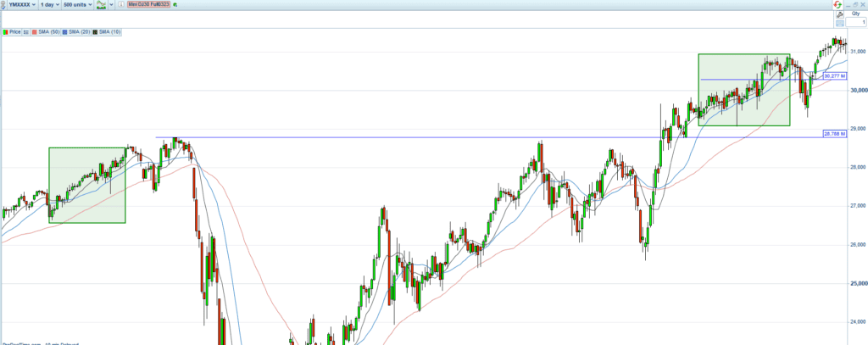Click the chart style icon in toolbar
This screenshot has width=868, height=345.
pyautogui.click(x=102, y=5)
